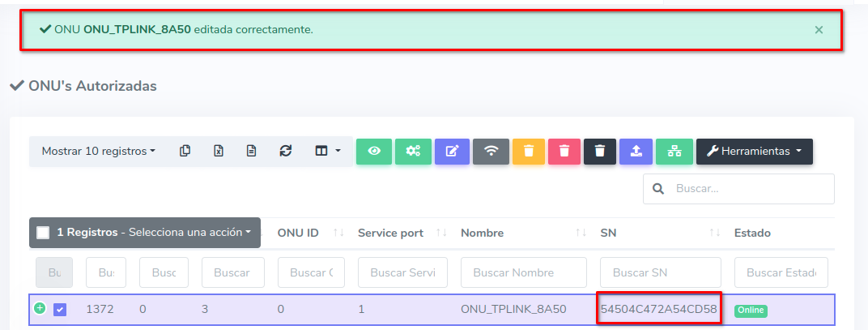This screenshot has width=868, height=330.
Task: Click the Buscar SN filter field
Action: point(660,272)
